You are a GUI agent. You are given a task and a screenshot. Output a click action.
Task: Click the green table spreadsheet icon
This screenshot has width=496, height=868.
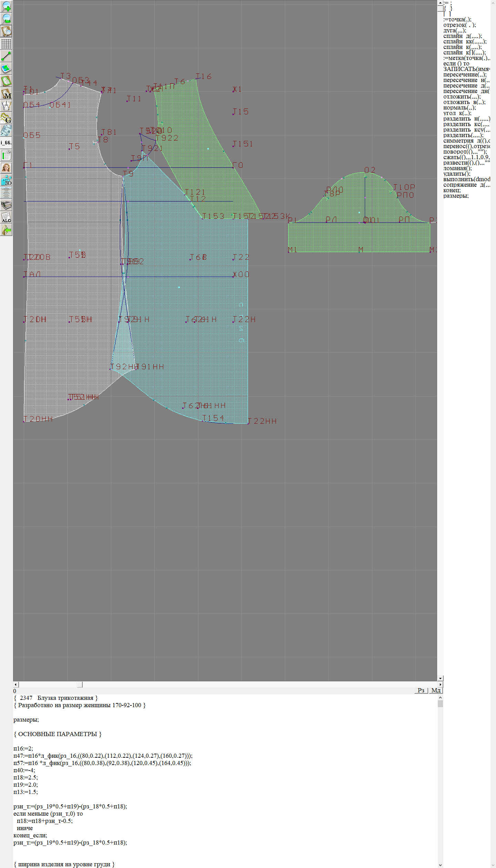6,155
